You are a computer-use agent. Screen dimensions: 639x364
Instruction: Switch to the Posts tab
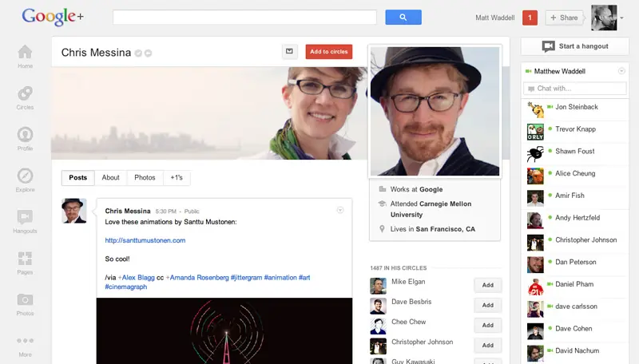click(x=77, y=177)
